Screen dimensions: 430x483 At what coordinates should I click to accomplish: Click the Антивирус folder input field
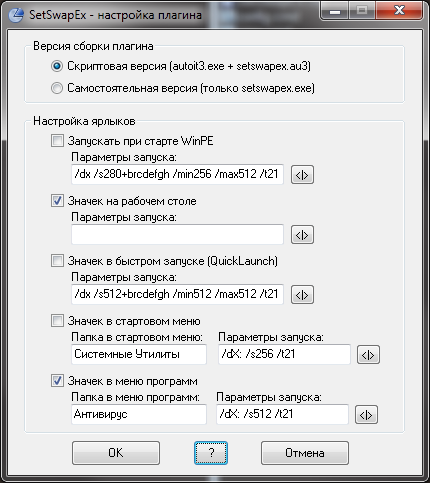(139, 414)
